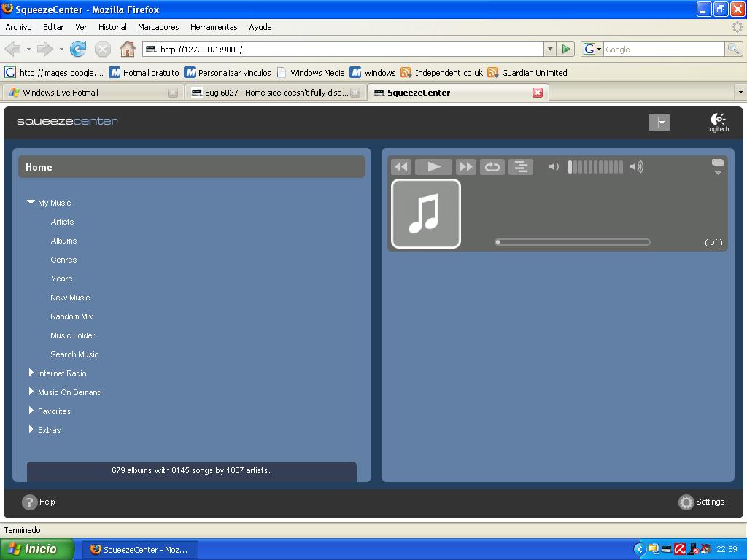Expand the Music On Demand section
This screenshot has width=747, height=560.
pos(31,392)
